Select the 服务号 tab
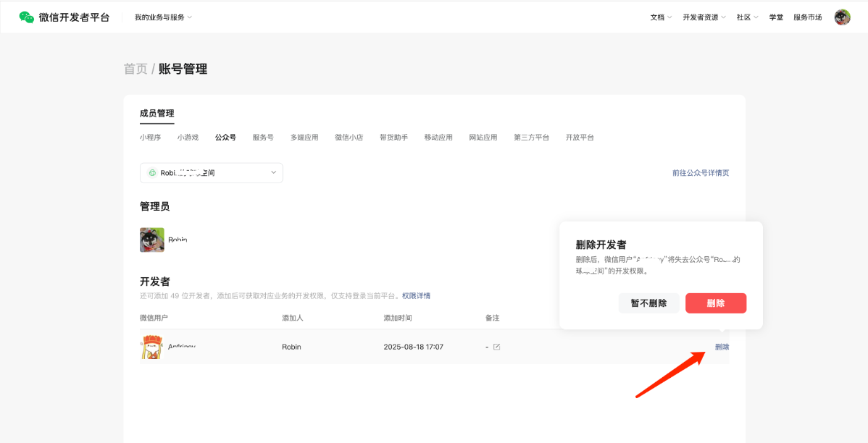Image resolution: width=868 pixels, height=443 pixels. tap(263, 138)
